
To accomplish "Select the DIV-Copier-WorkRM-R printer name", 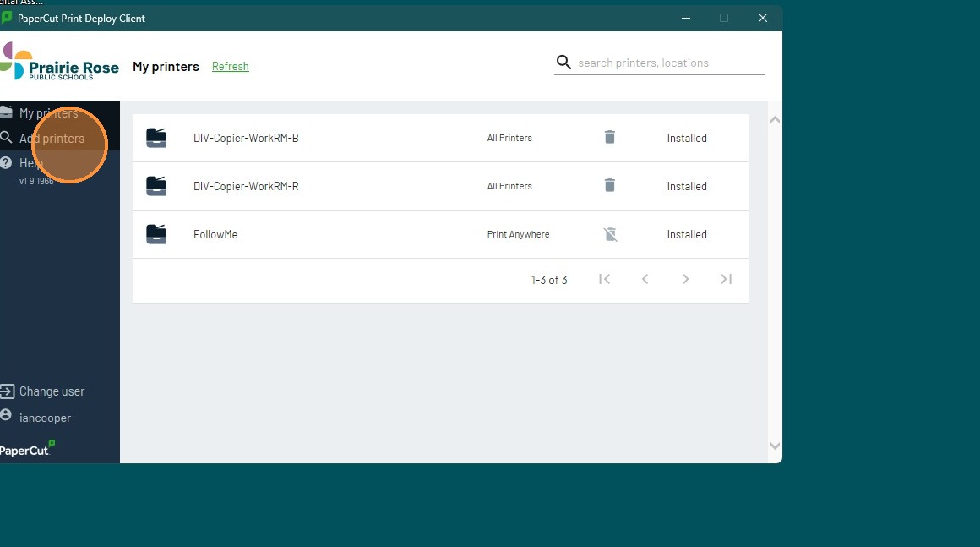I will coord(246,186).
